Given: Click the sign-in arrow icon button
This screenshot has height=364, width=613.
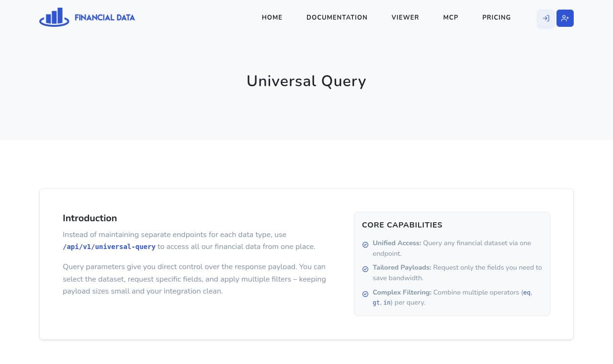Looking at the screenshot, I should [546, 18].
